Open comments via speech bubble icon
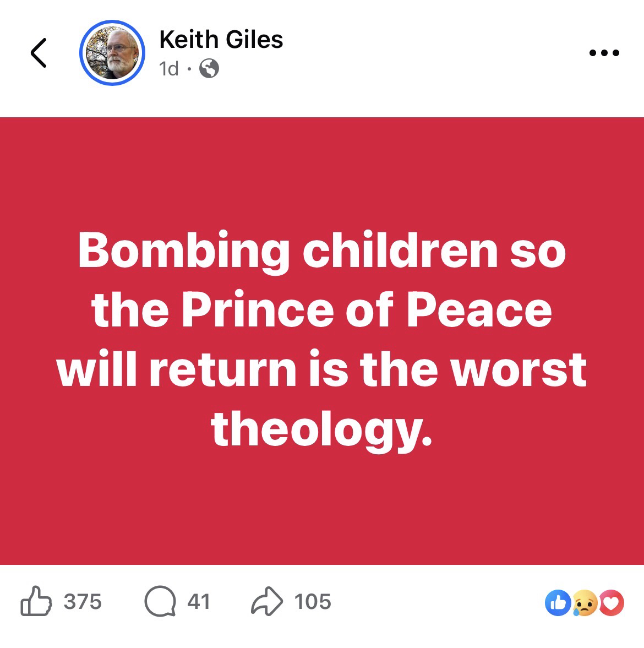 [160, 601]
